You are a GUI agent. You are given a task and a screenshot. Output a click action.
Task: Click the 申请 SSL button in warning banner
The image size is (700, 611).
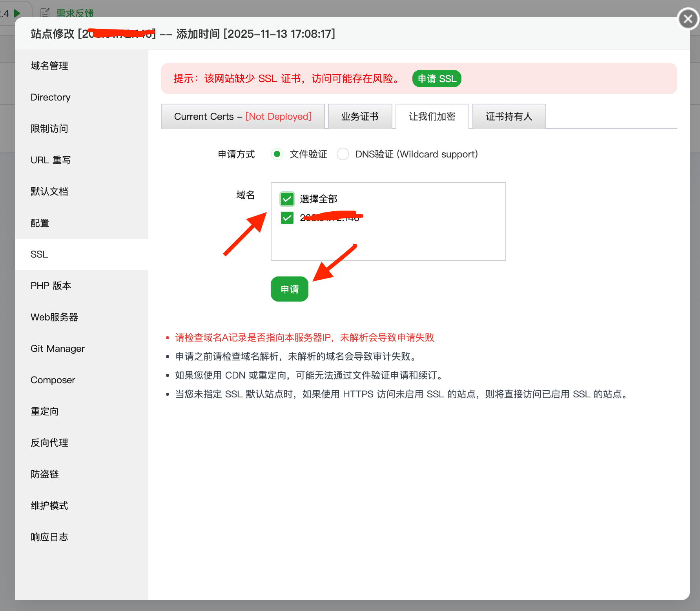point(437,79)
